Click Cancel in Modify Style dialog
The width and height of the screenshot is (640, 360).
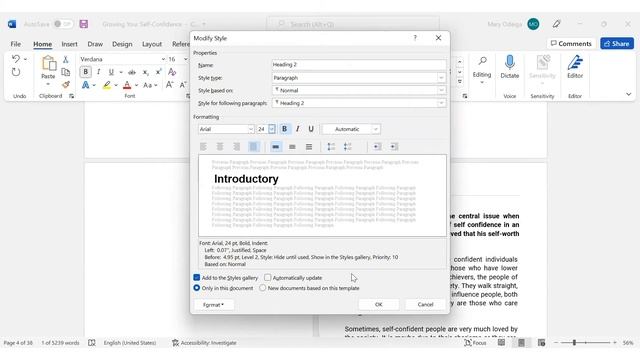[425, 304]
